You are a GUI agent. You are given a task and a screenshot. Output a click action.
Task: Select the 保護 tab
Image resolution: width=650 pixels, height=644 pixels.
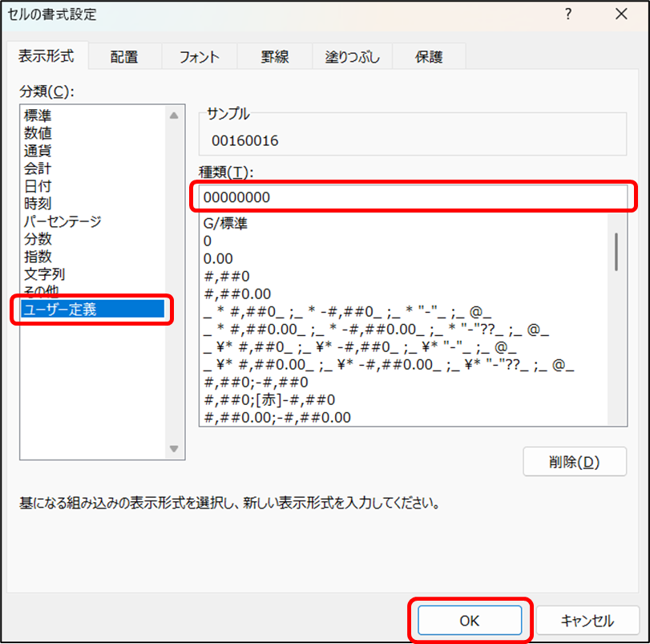(429, 57)
